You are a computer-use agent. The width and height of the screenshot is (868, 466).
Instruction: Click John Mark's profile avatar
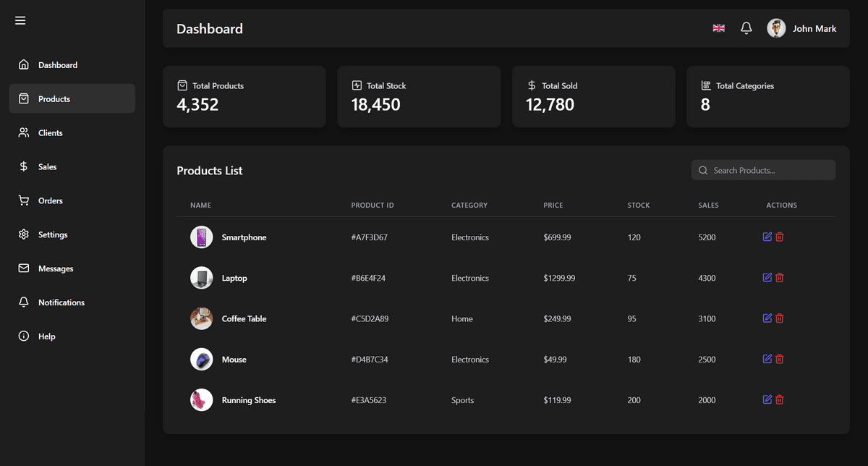pyautogui.click(x=776, y=28)
